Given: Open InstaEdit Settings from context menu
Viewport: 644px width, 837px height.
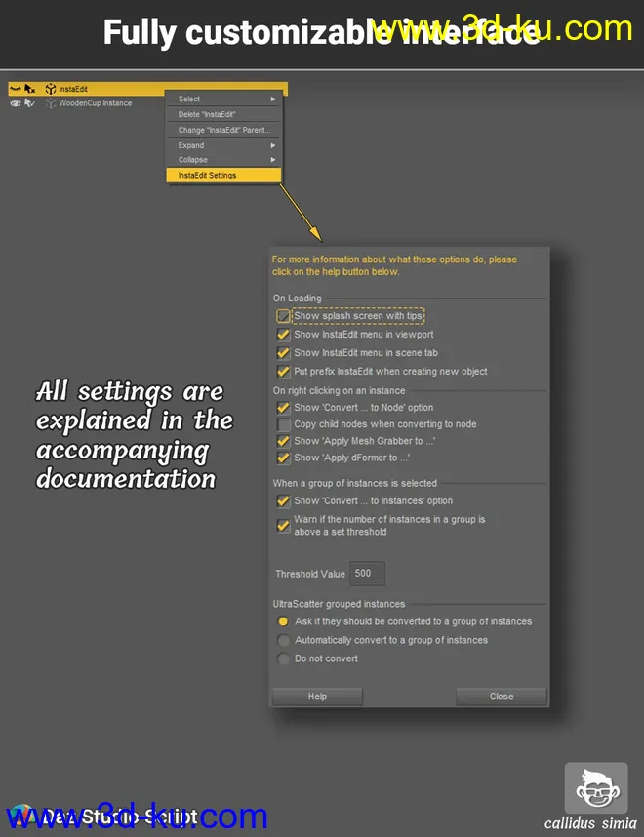Looking at the screenshot, I should (x=224, y=176).
